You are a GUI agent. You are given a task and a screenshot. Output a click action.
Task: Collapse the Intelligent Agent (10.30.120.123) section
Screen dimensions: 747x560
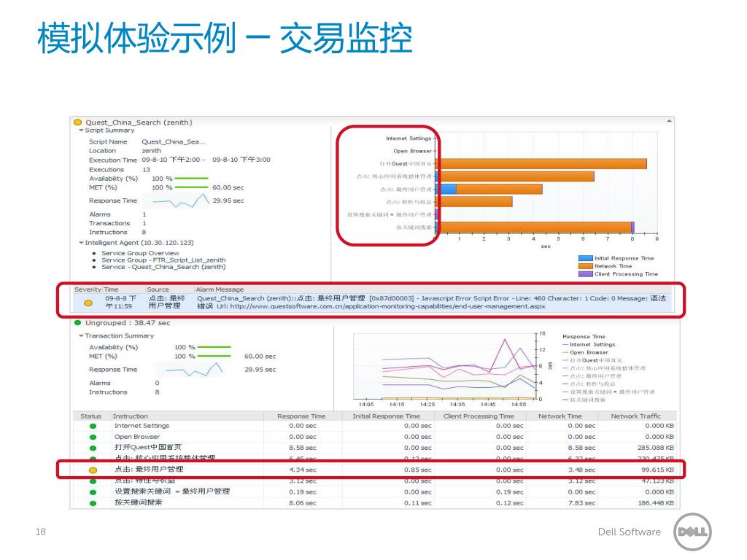81,243
